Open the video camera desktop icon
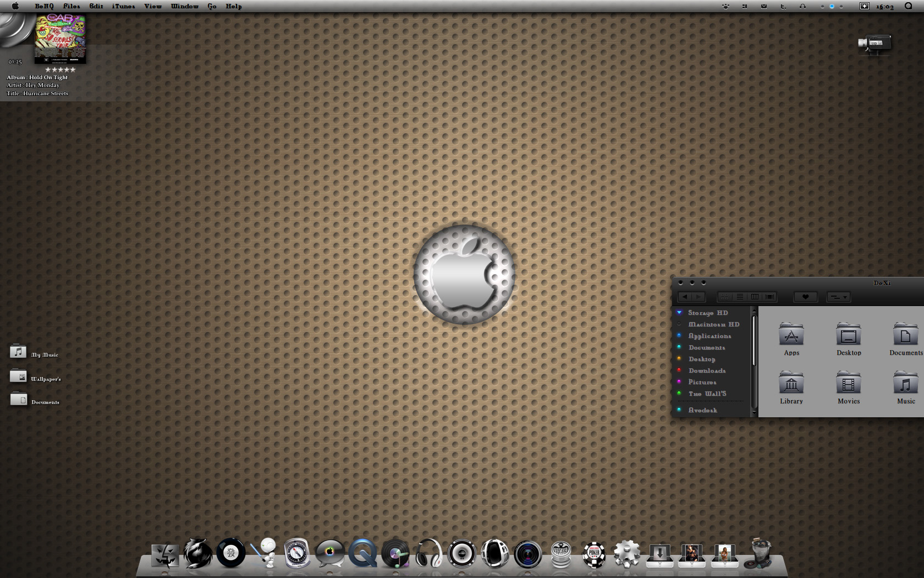This screenshot has height=578, width=924. (875, 44)
